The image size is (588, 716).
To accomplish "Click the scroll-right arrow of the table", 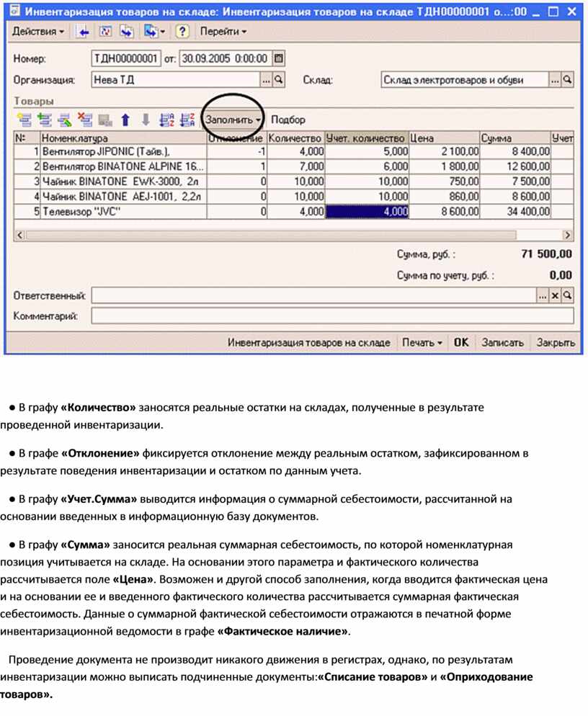I will tap(567, 235).
